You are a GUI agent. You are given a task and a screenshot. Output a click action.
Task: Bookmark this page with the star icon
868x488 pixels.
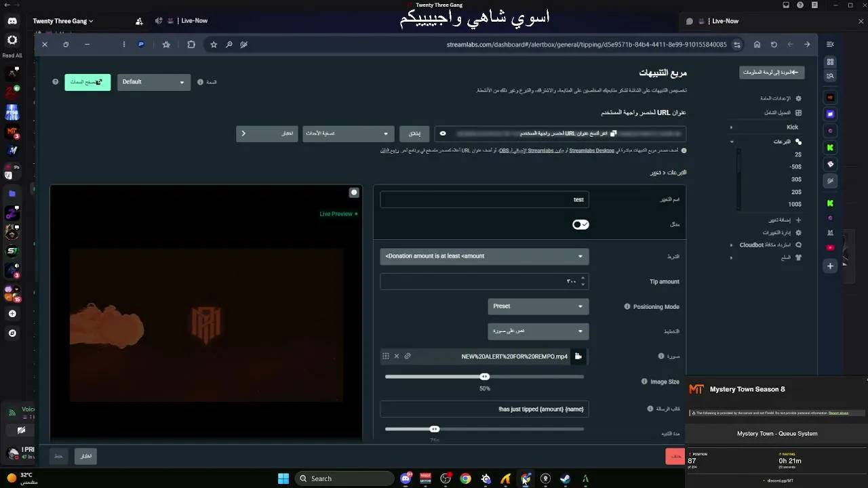(214, 45)
